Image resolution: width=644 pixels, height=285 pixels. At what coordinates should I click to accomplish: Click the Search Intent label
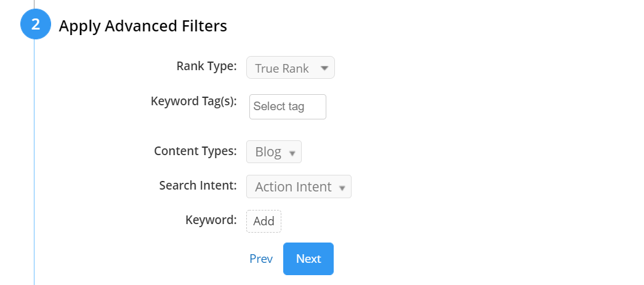tap(198, 185)
